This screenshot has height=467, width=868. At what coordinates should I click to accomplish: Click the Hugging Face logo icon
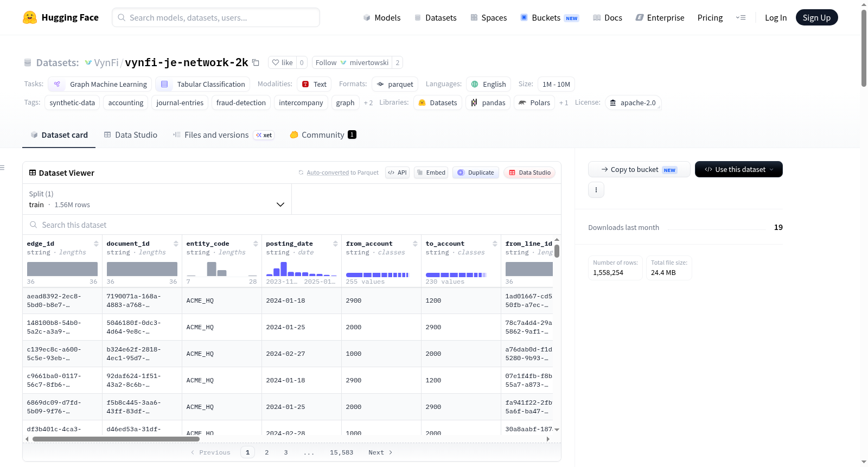[30, 17]
